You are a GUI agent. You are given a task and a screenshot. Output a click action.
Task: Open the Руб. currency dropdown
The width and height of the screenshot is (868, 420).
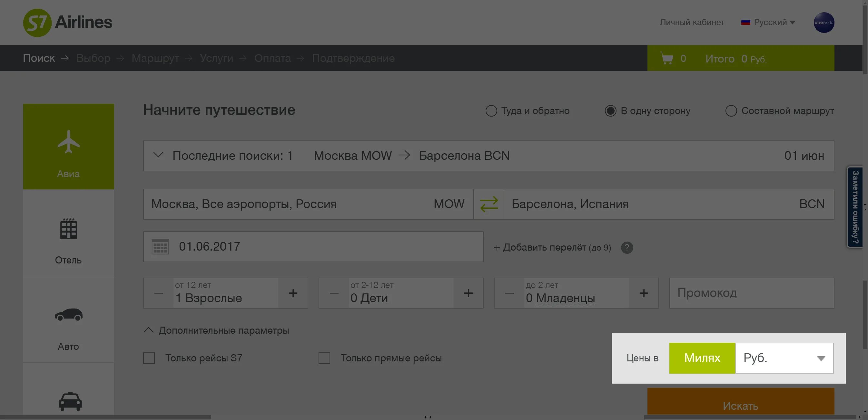click(784, 358)
